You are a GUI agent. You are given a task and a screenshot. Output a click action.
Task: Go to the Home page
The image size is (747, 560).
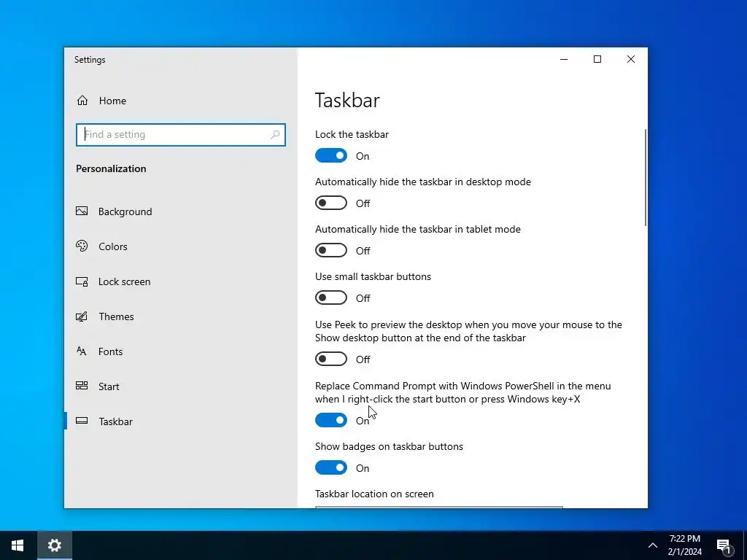tap(181, 101)
